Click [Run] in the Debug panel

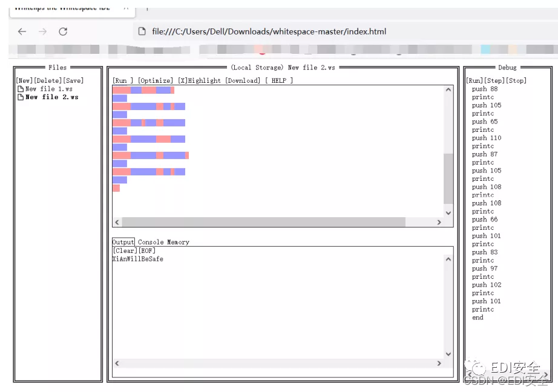tap(474, 80)
